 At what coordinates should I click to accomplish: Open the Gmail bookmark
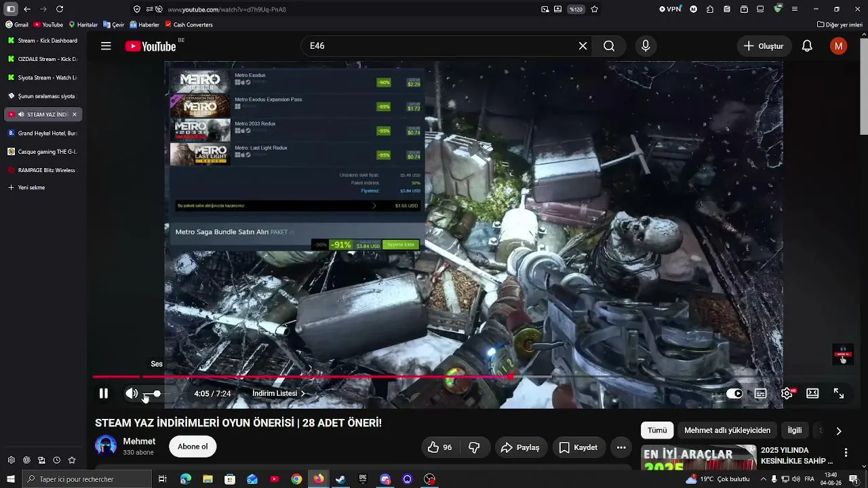17,25
